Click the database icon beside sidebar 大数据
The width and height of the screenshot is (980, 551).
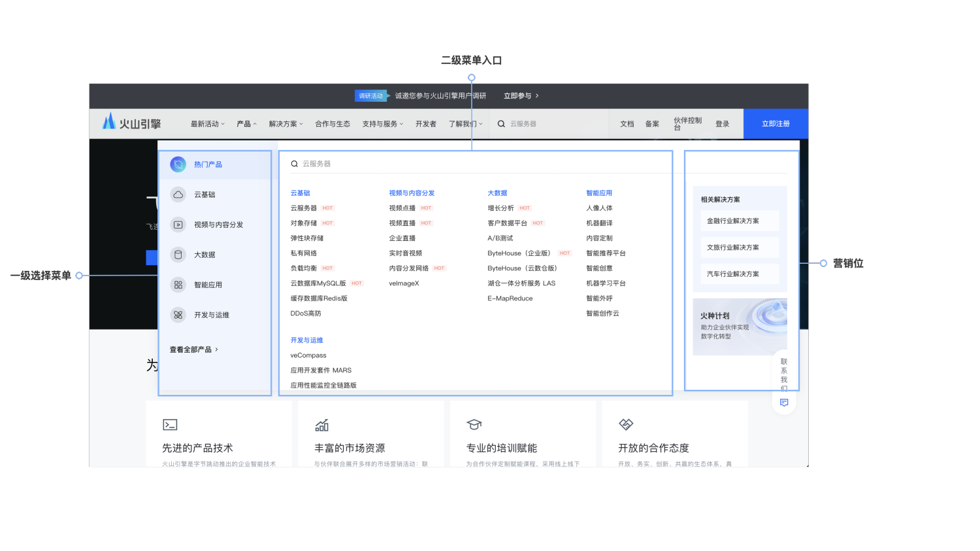coord(178,255)
